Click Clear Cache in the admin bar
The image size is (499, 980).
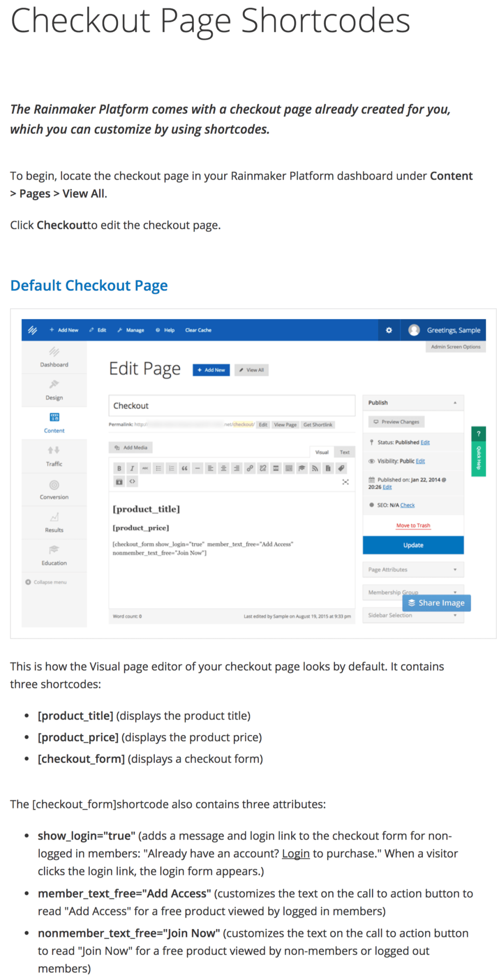point(198,330)
